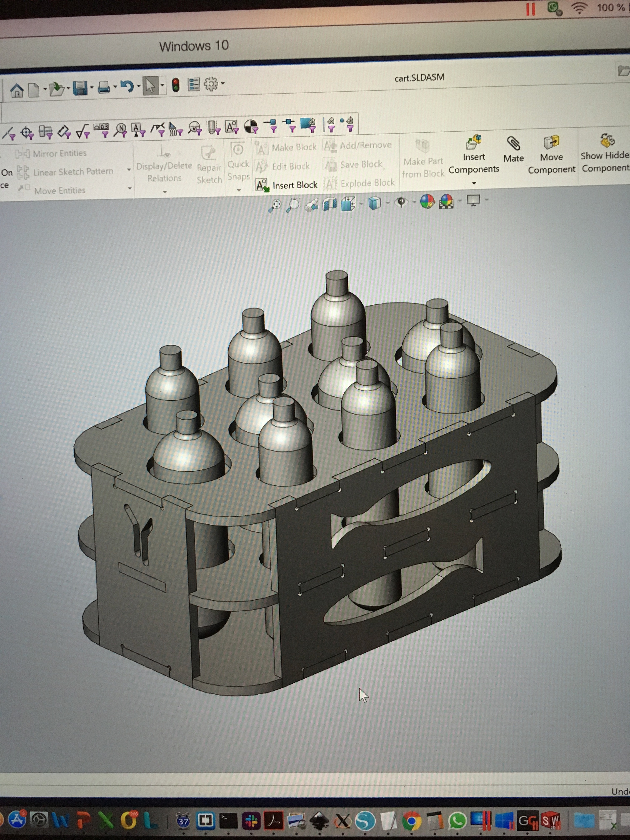Click the File Properties list icon
The height and width of the screenshot is (840, 630).
click(194, 84)
